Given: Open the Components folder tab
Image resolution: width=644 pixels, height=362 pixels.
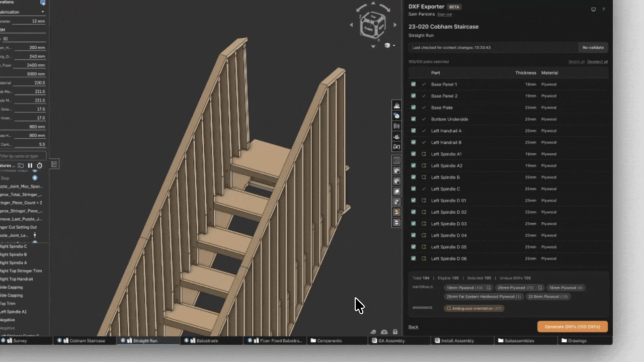Looking at the screenshot, I should (x=337, y=340).
